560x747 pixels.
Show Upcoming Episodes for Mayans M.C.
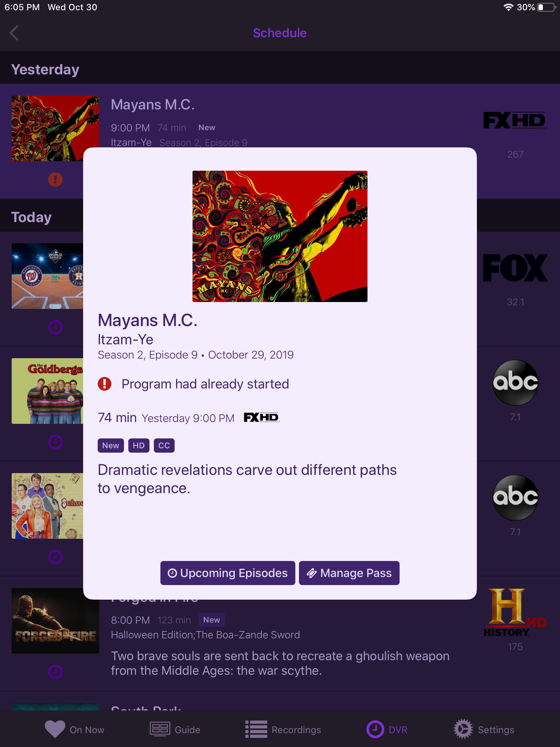[x=228, y=573]
